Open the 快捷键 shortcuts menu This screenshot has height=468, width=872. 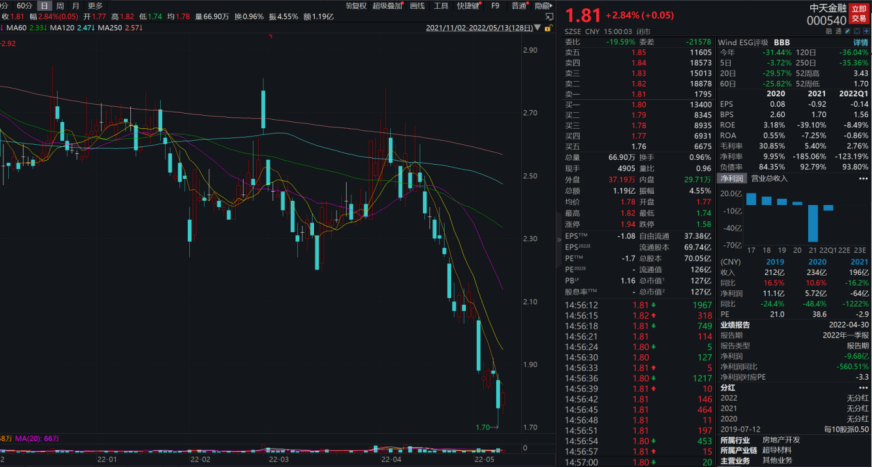[x=468, y=6]
